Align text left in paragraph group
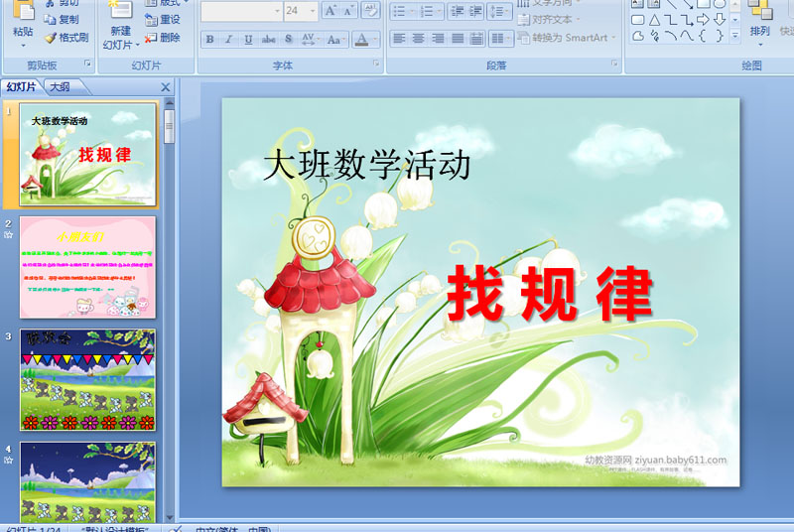794x532 pixels. [x=399, y=39]
